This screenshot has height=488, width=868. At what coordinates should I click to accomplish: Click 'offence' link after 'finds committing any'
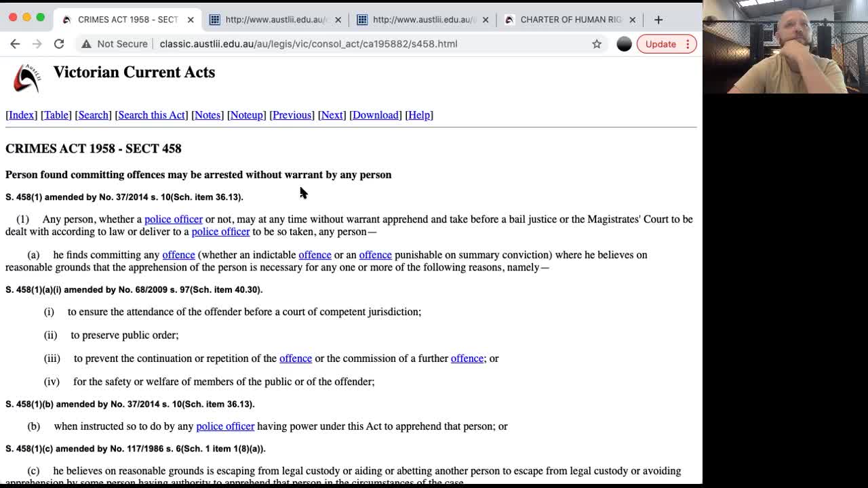click(178, 255)
